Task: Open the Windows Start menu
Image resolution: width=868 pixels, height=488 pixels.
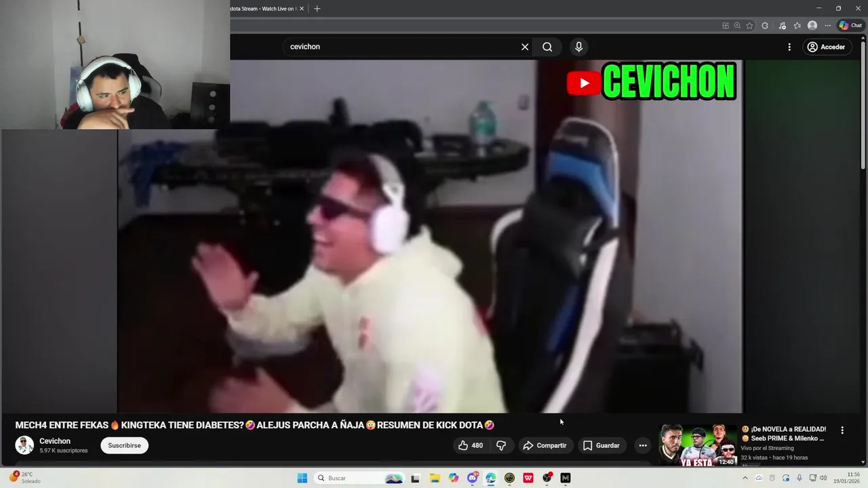Action: coord(302,478)
